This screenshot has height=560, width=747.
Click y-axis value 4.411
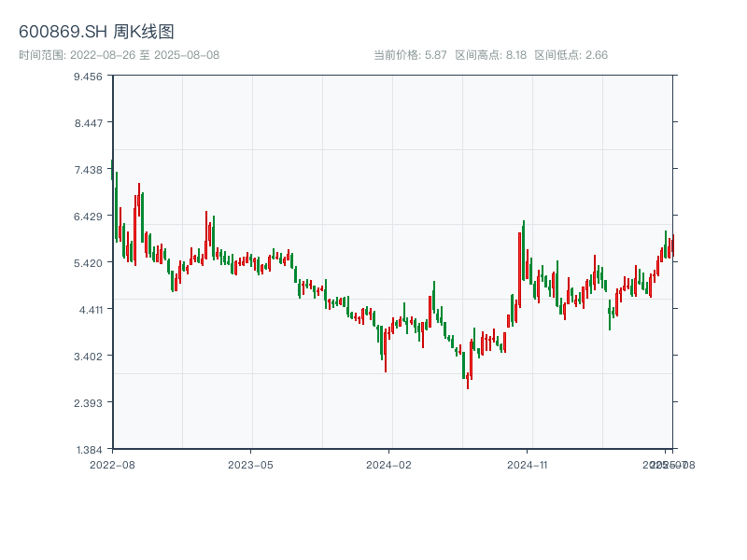pyautogui.click(x=91, y=310)
